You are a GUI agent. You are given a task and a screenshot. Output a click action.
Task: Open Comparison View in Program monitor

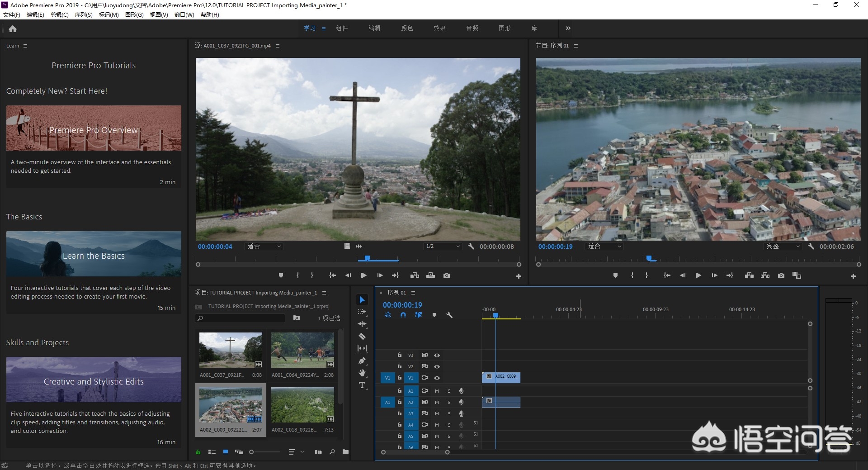click(797, 275)
